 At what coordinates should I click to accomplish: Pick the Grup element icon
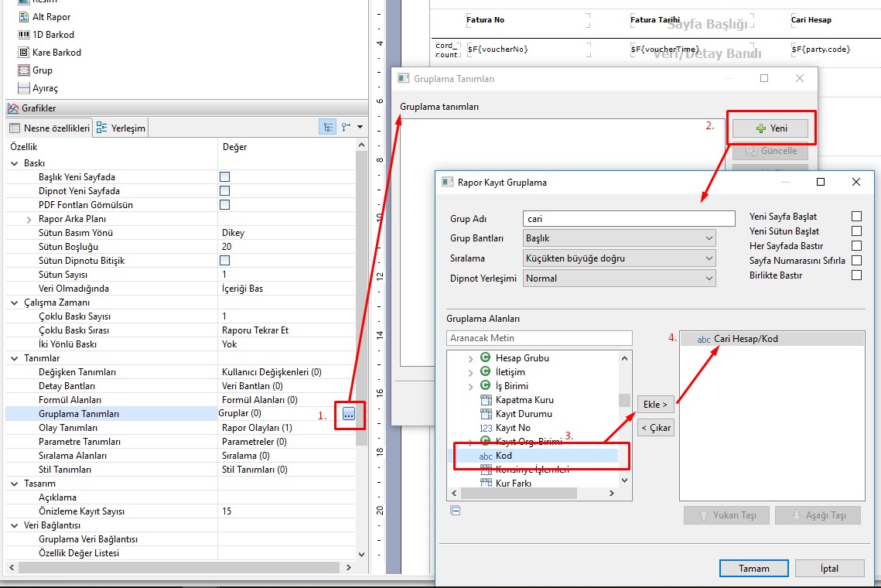(23, 70)
